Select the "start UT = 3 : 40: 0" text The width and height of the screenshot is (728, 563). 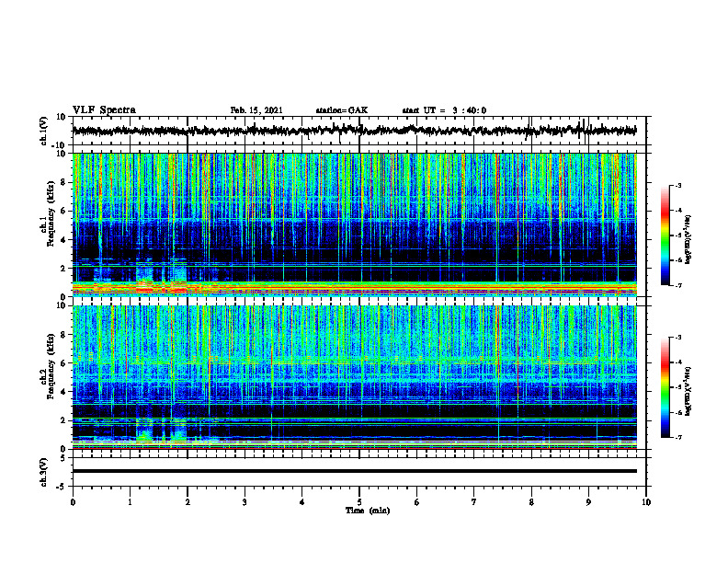click(444, 110)
